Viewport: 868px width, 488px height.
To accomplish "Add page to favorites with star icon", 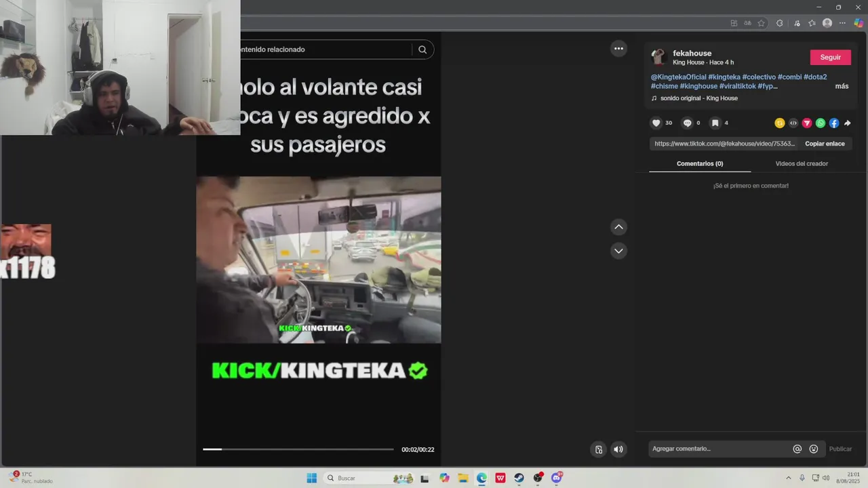I will 761,23.
